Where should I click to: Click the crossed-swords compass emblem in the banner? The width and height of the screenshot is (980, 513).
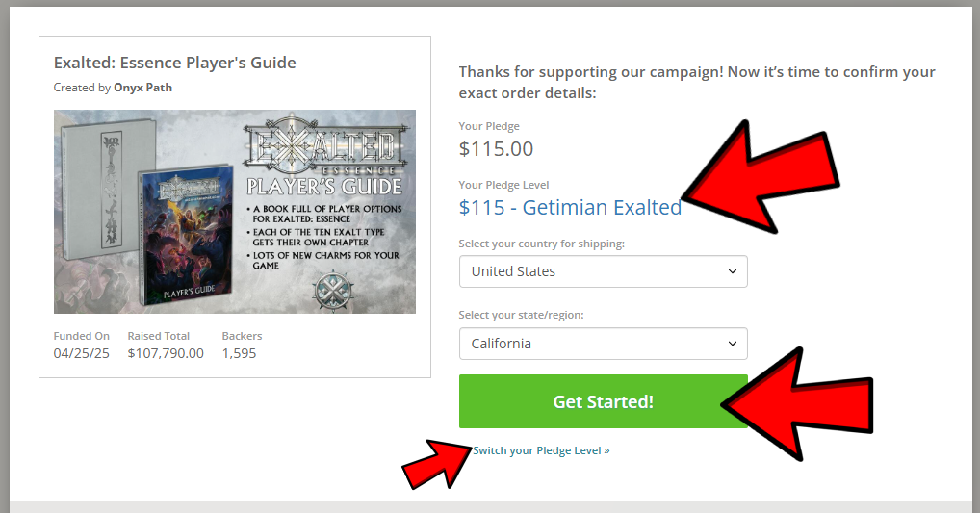pyautogui.click(x=337, y=291)
